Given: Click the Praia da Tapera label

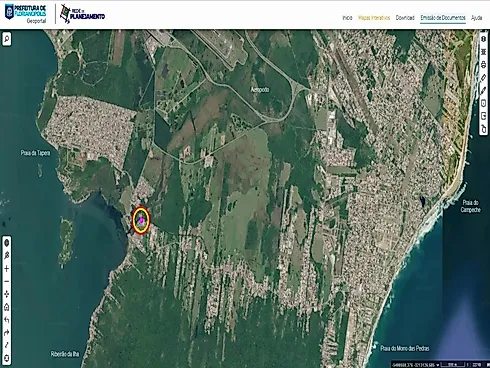Looking at the screenshot, I should [x=36, y=153].
